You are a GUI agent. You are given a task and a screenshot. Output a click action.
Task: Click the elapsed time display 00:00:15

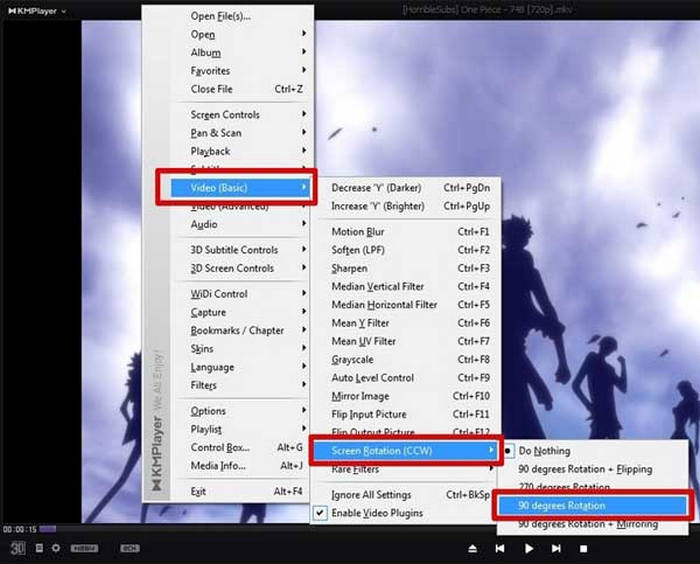tap(20, 529)
